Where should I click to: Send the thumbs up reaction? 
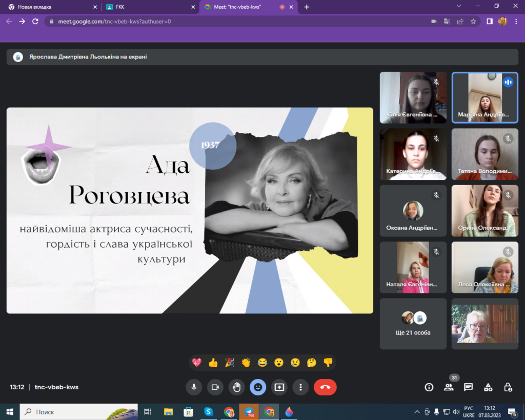(x=213, y=363)
